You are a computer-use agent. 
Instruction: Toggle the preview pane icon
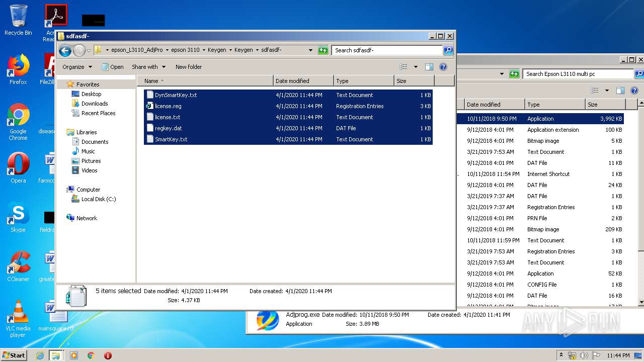coord(429,67)
